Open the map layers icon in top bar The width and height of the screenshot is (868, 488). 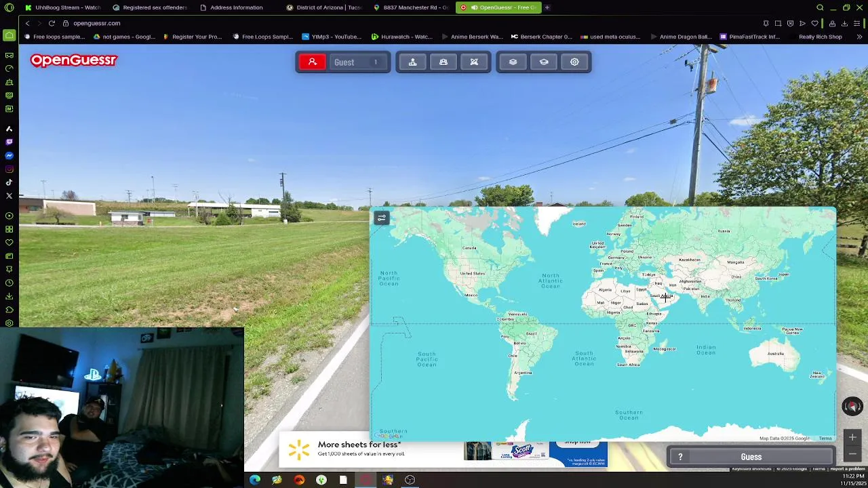(513, 62)
